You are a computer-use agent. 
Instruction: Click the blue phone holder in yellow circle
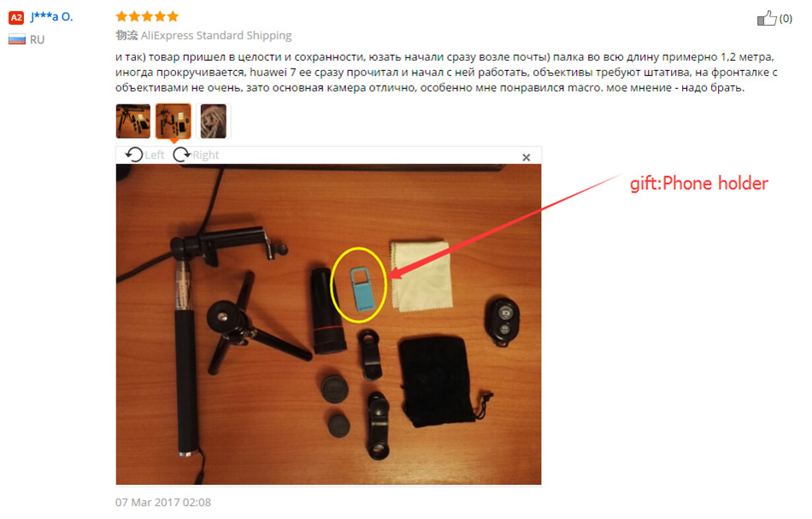(360, 288)
